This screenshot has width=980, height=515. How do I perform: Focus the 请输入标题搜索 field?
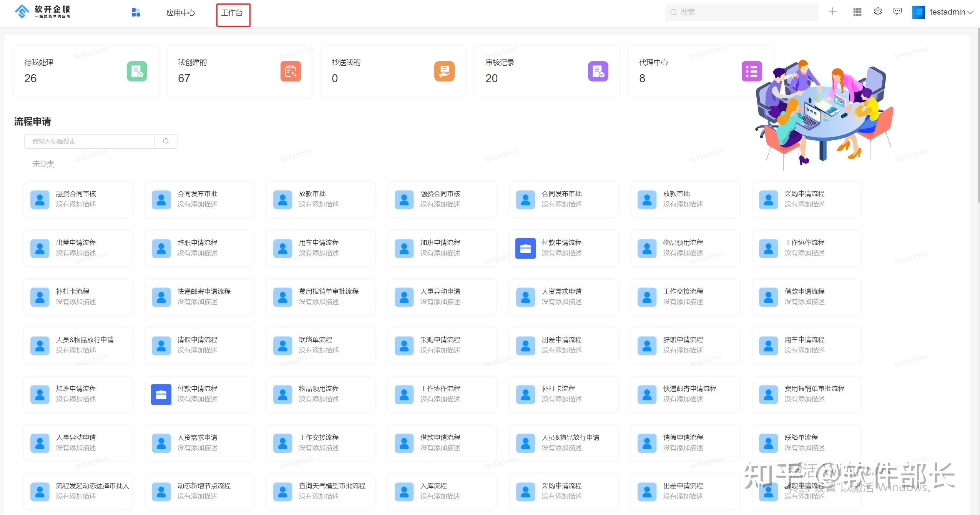point(89,141)
